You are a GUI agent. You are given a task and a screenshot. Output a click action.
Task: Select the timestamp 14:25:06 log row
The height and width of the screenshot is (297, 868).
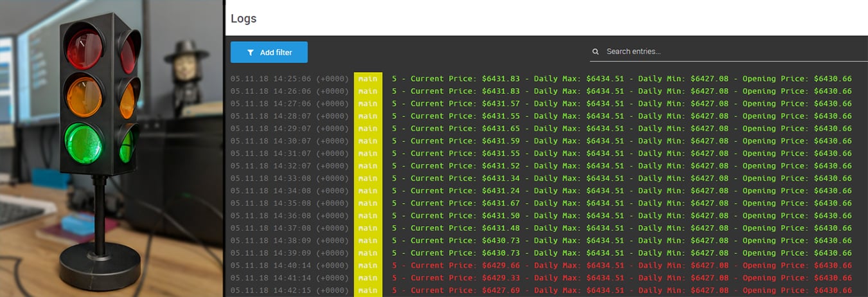pyautogui.click(x=289, y=79)
